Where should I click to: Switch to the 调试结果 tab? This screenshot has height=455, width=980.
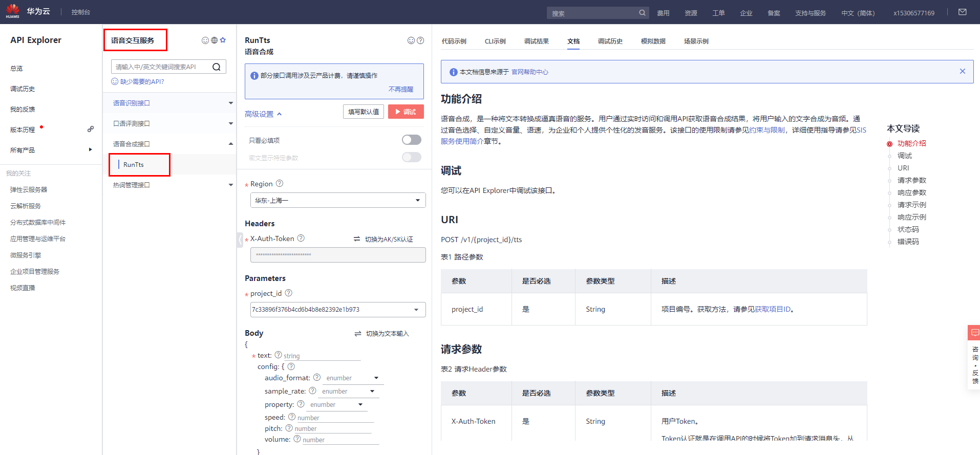pyautogui.click(x=537, y=41)
